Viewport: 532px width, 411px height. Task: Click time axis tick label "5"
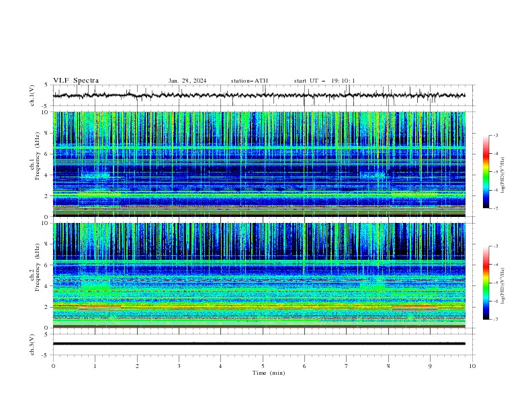(x=263, y=366)
